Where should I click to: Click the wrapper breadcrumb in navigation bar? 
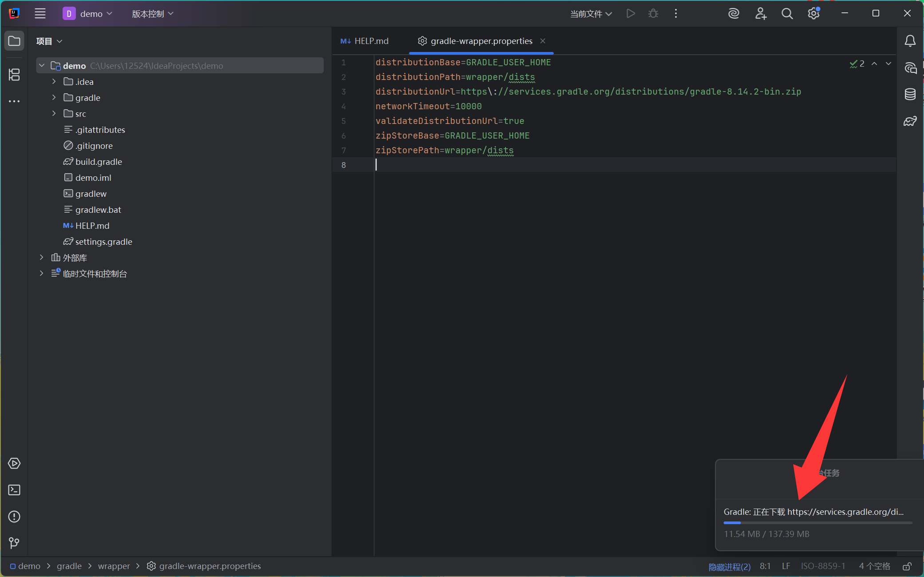coord(114,566)
